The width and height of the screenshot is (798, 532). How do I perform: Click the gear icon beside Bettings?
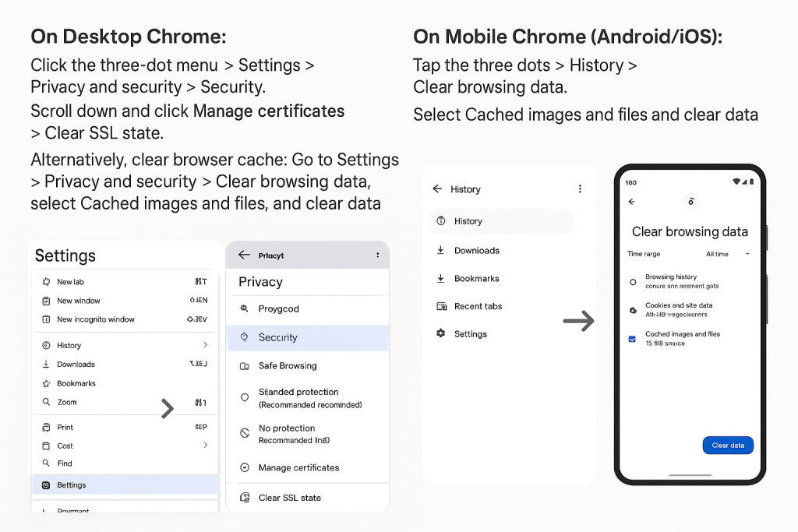[x=46, y=485]
